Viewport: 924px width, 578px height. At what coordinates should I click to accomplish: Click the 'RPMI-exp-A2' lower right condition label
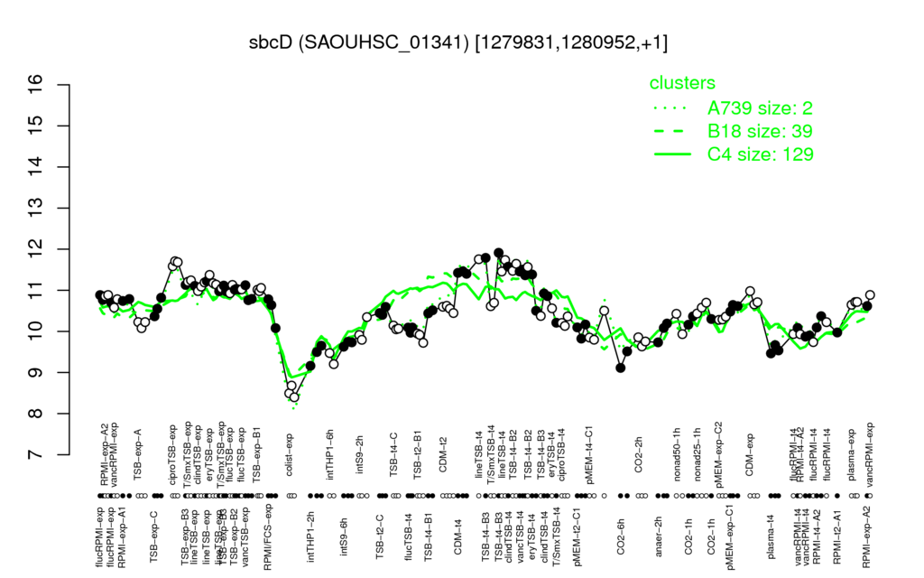click(x=866, y=536)
